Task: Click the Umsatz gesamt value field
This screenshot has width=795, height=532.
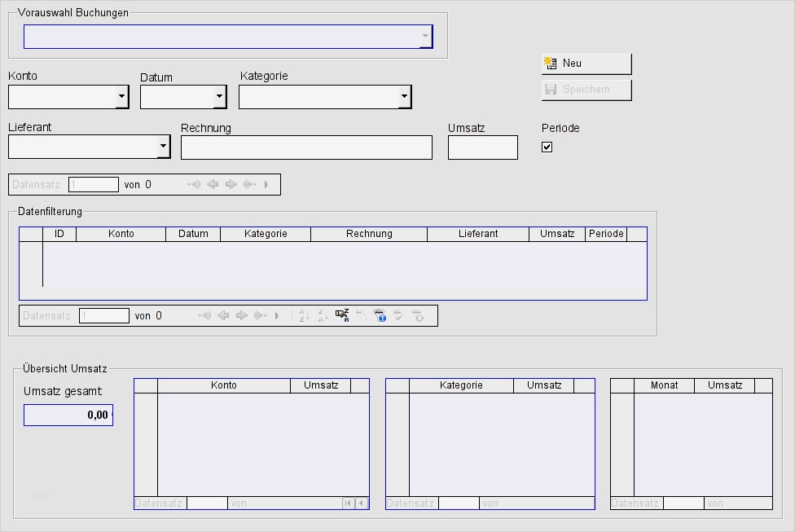Action: pos(68,415)
